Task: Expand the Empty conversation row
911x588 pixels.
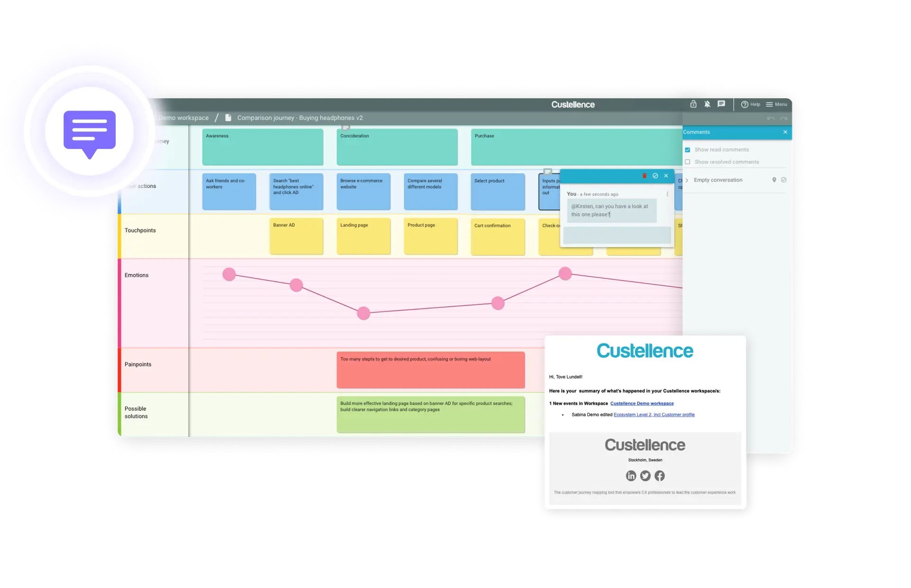Action: (687, 180)
